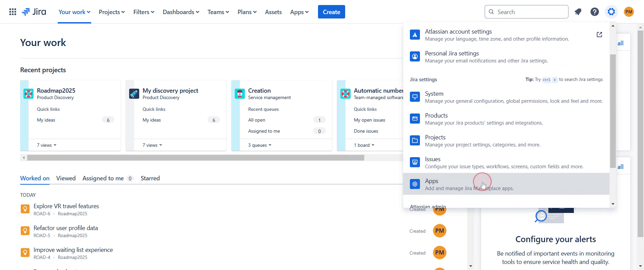644x270 pixels.
Task: Open the app switcher grid icon
Action: click(13, 12)
